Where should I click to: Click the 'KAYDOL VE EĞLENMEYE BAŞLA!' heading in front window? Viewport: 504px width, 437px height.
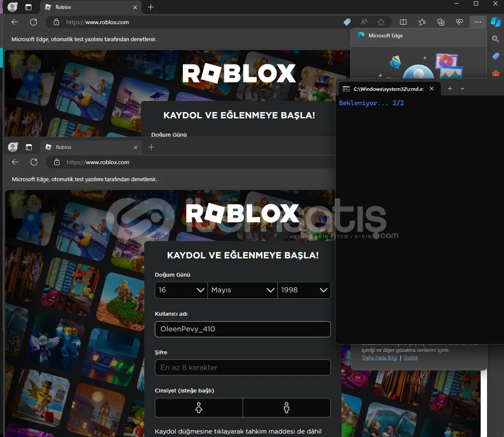coord(243,255)
